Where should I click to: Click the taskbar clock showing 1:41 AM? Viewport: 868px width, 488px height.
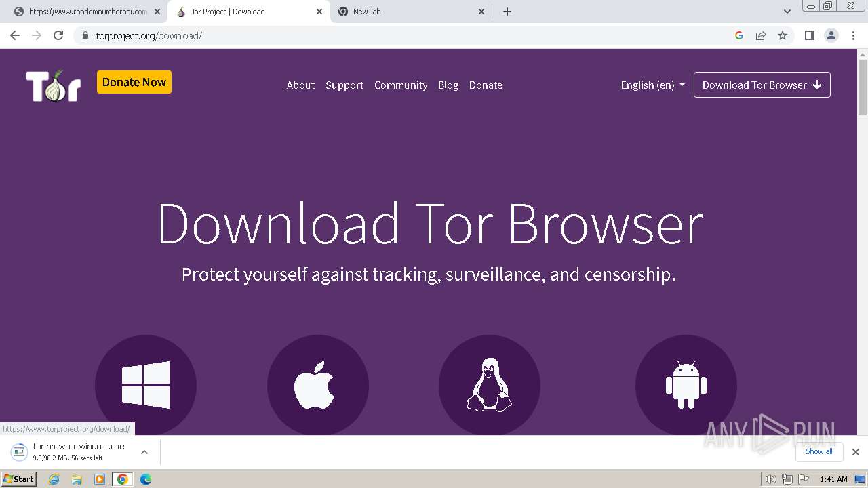tap(833, 479)
